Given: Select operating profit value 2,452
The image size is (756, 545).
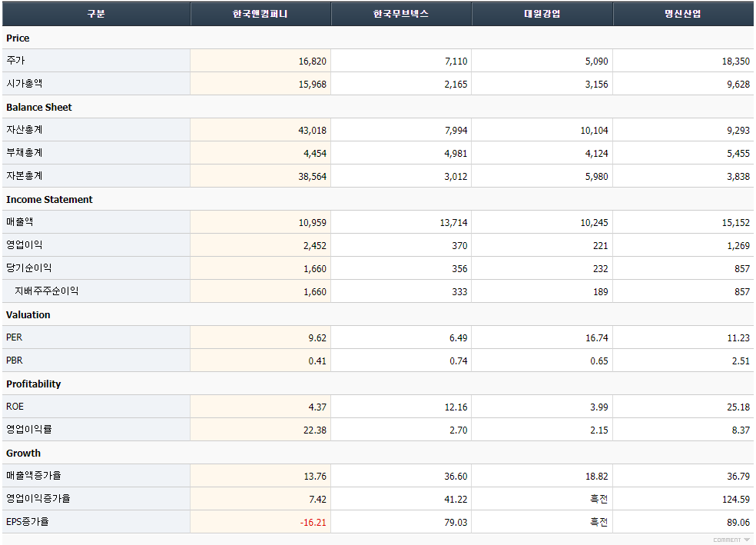Looking at the screenshot, I should (315, 245).
